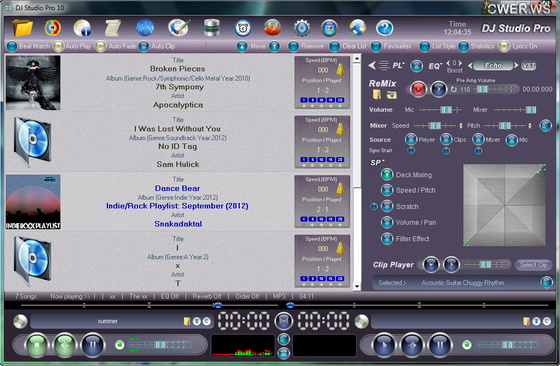Click the VST button

[529, 66]
